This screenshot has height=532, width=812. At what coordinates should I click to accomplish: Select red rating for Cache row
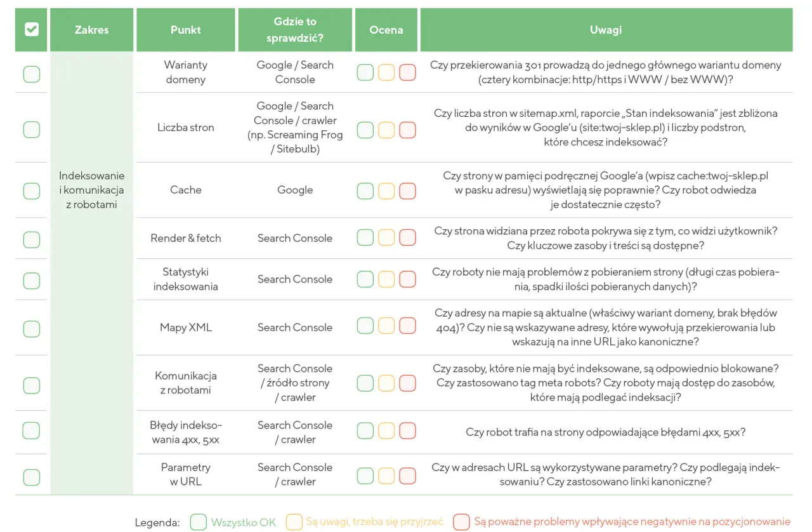[x=407, y=190]
